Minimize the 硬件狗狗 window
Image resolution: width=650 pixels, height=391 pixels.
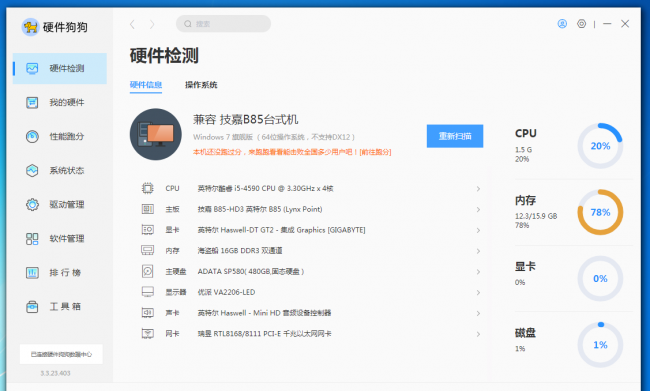click(x=607, y=24)
